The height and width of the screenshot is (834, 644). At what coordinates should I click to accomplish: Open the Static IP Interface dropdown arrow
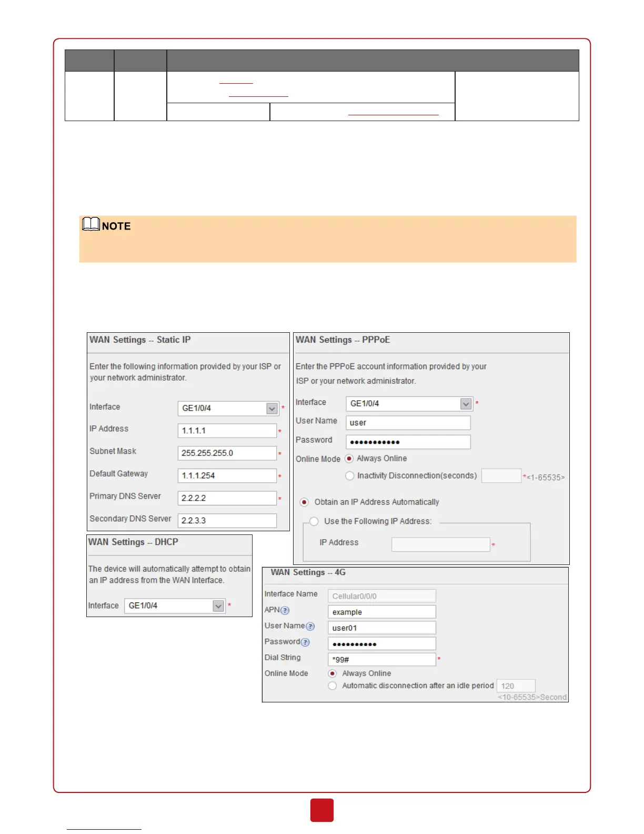point(272,409)
